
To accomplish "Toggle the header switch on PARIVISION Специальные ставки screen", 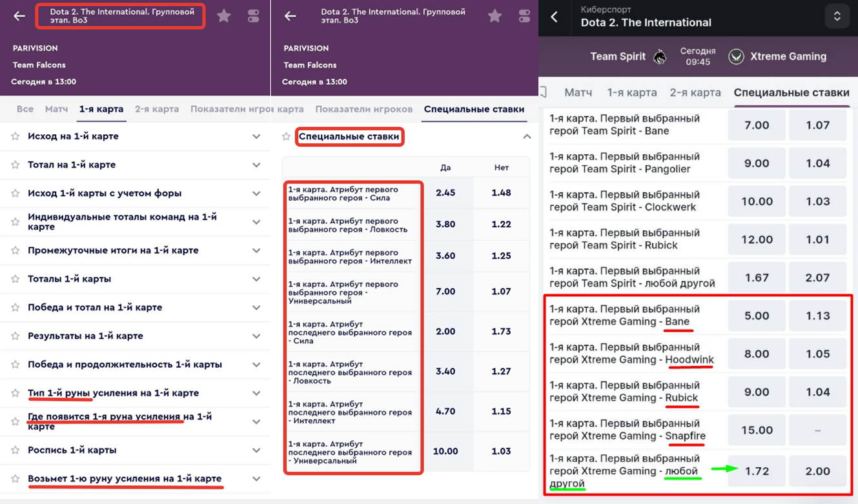I will click(524, 16).
